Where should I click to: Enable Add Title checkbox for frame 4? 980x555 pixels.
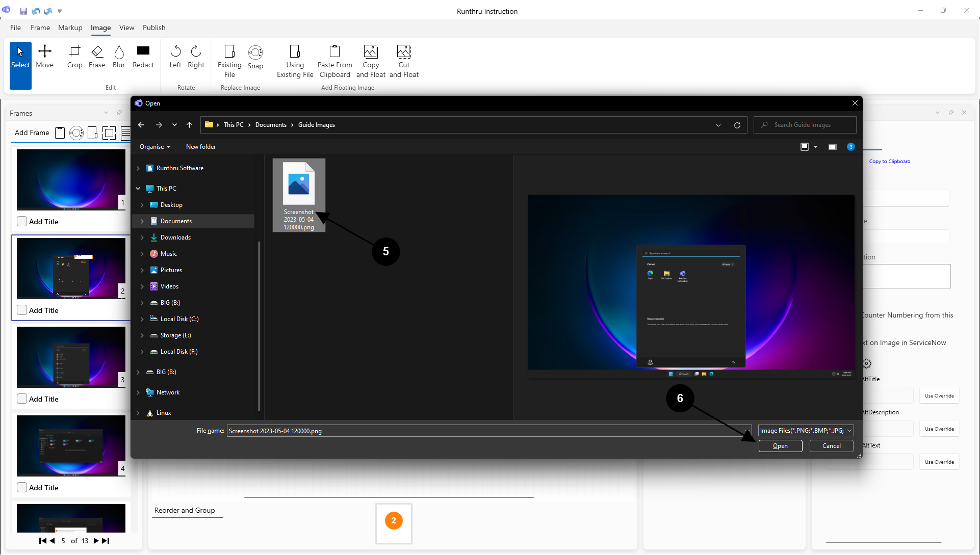pos(22,487)
